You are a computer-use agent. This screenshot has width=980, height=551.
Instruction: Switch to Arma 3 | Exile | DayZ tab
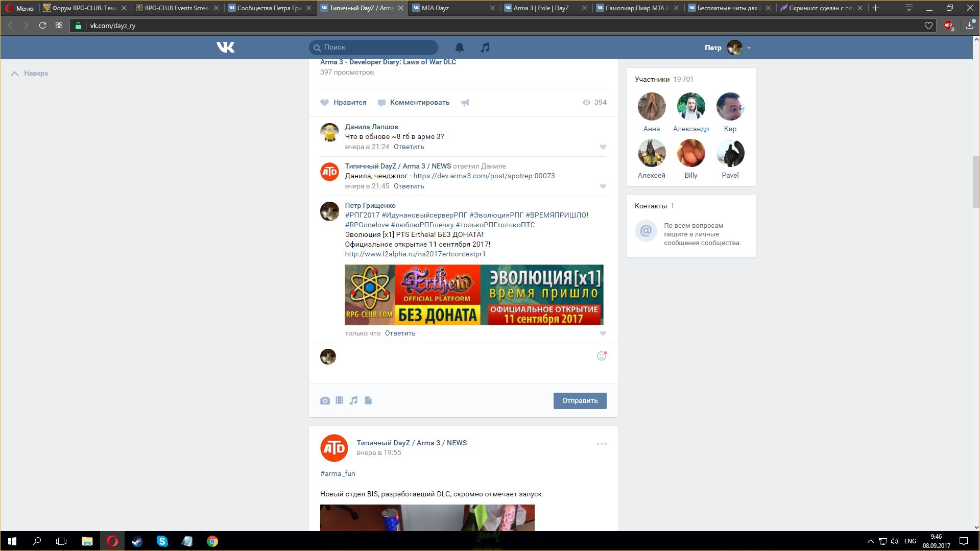(546, 8)
